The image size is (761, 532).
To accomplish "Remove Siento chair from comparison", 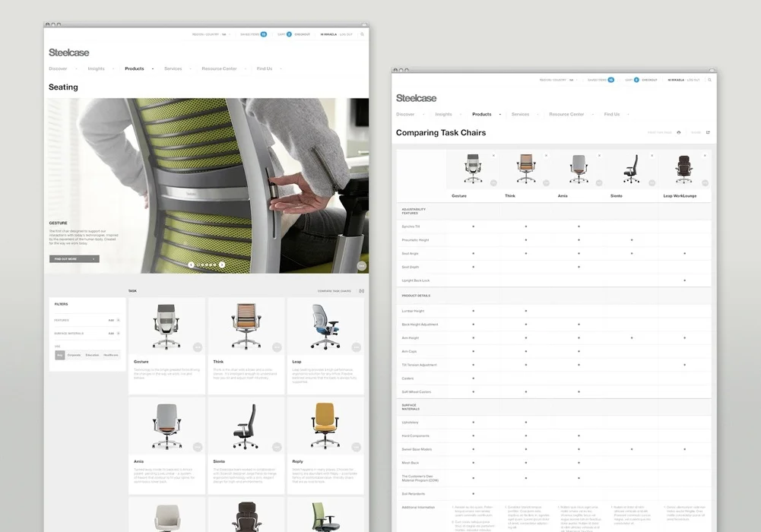I will [652, 156].
